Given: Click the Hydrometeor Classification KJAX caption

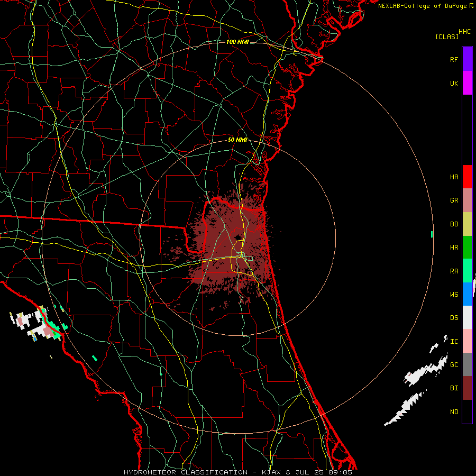Looking at the screenshot, I should tap(238, 472).
